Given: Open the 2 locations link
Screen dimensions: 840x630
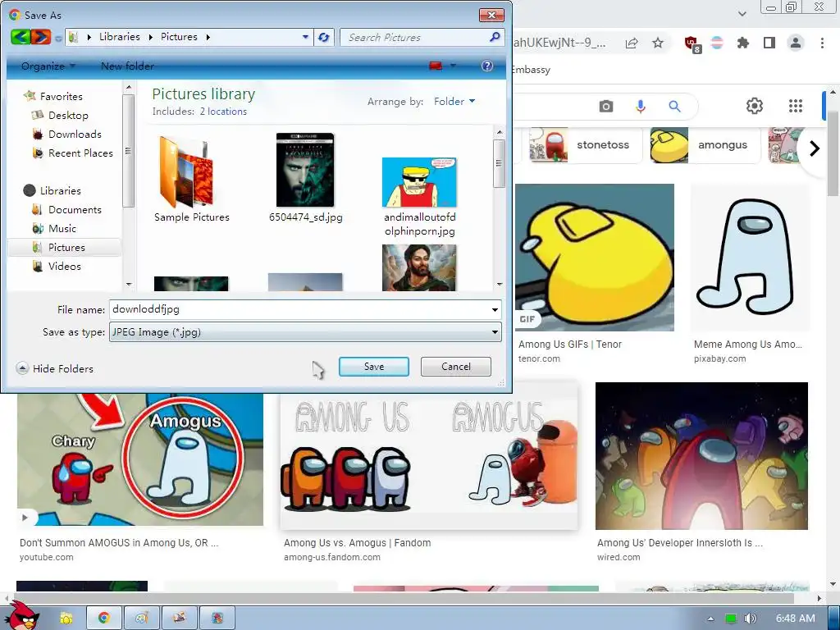Looking at the screenshot, I should tap(223, 112).
